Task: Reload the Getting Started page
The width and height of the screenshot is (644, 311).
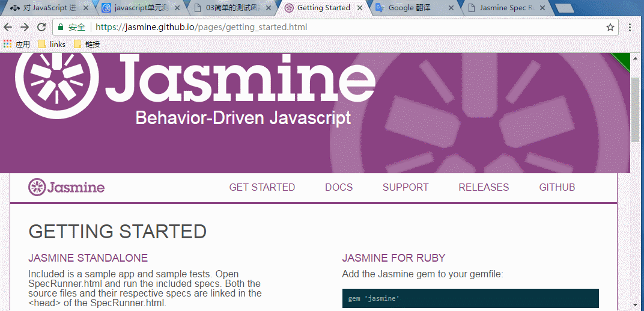Action: pos(41,27)
